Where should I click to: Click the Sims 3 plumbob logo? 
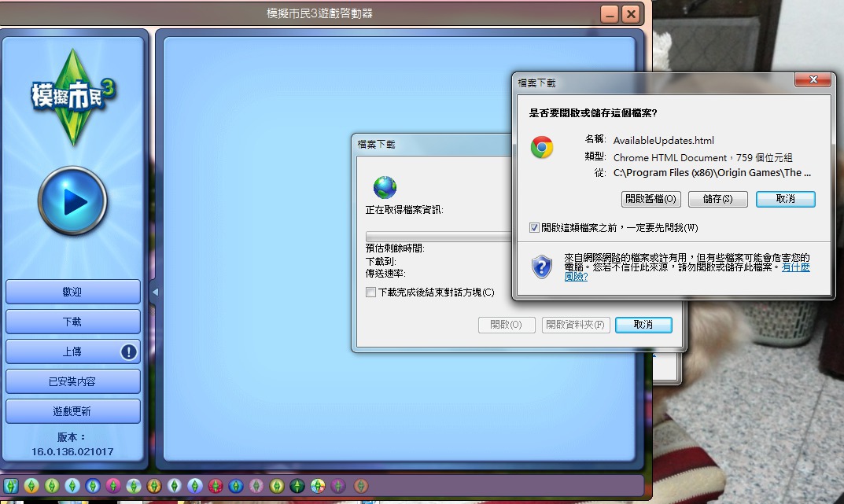(x=72, y=97)
